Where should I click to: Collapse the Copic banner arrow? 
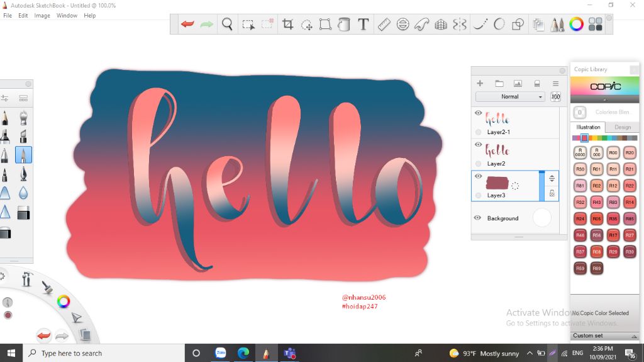[604, 100]
